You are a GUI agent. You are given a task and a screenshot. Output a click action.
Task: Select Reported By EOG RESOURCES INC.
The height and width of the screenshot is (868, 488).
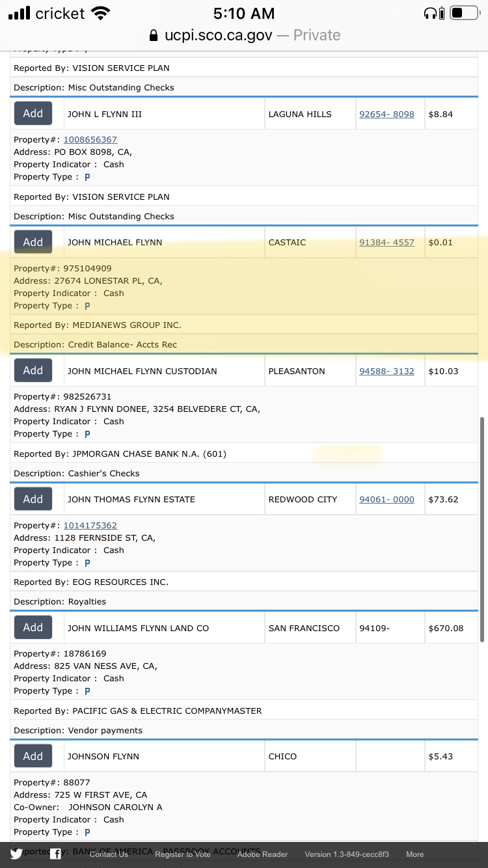(91, 582)
